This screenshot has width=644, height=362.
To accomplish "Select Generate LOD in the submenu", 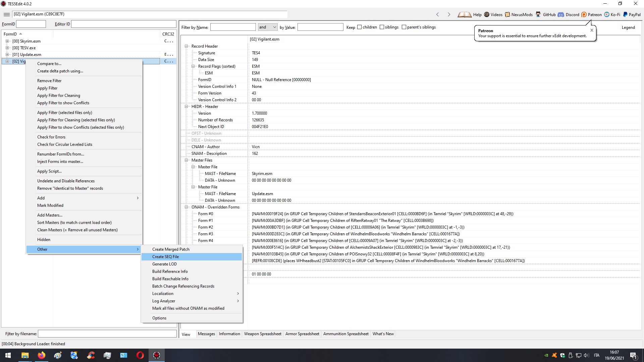I will tap(192, 264).
